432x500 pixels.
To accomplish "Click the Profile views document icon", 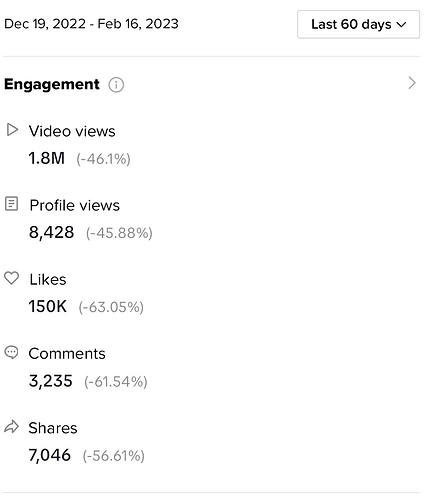I will click(11, 204).
